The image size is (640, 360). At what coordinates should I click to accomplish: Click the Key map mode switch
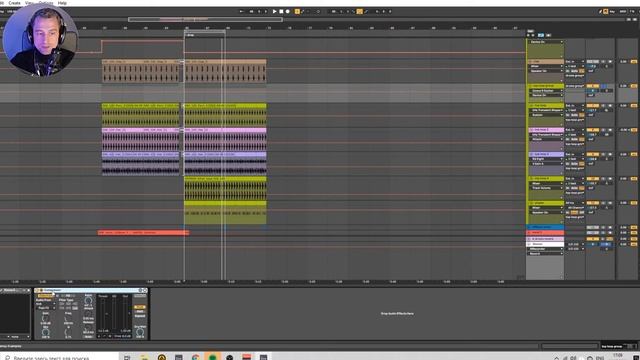click(612, 11)
